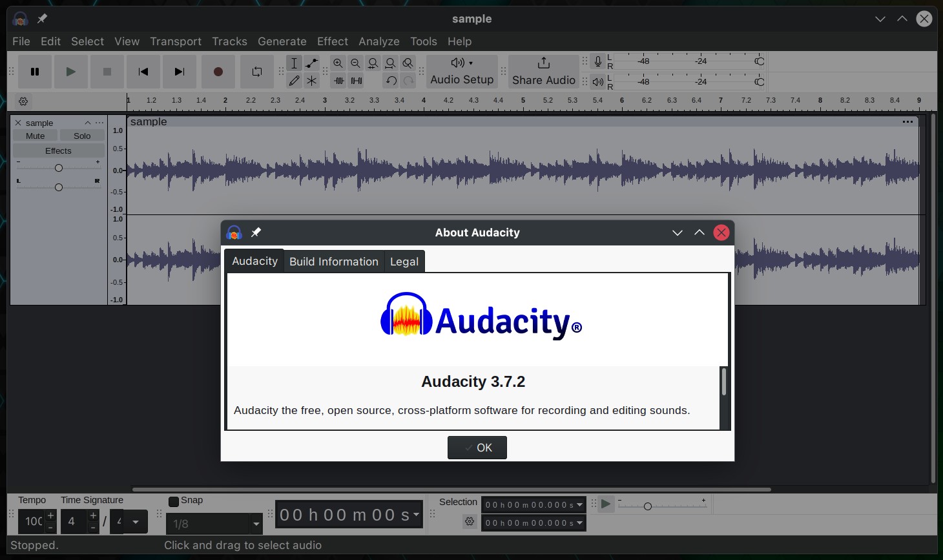Select the pencil Draw tool

click(295, 81)
